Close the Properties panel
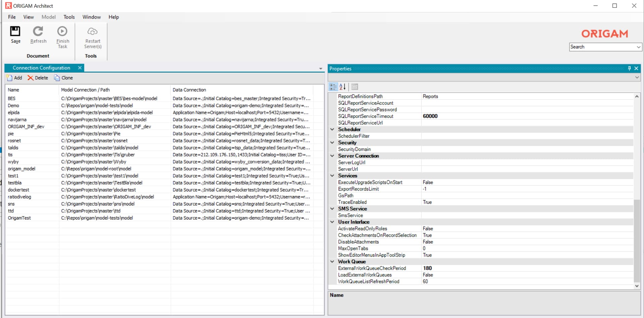The width and height of the screenshot is (644, 318). coord(636,68)
